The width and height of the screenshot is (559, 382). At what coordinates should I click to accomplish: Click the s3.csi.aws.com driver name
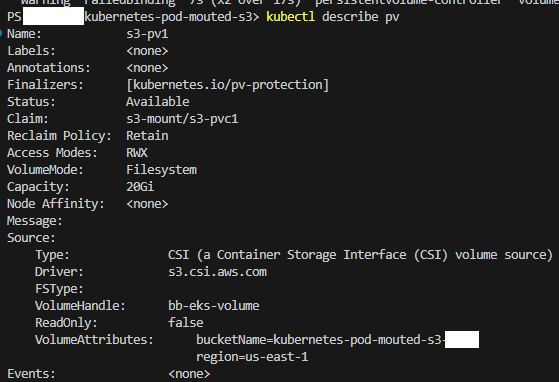[217, 272]
